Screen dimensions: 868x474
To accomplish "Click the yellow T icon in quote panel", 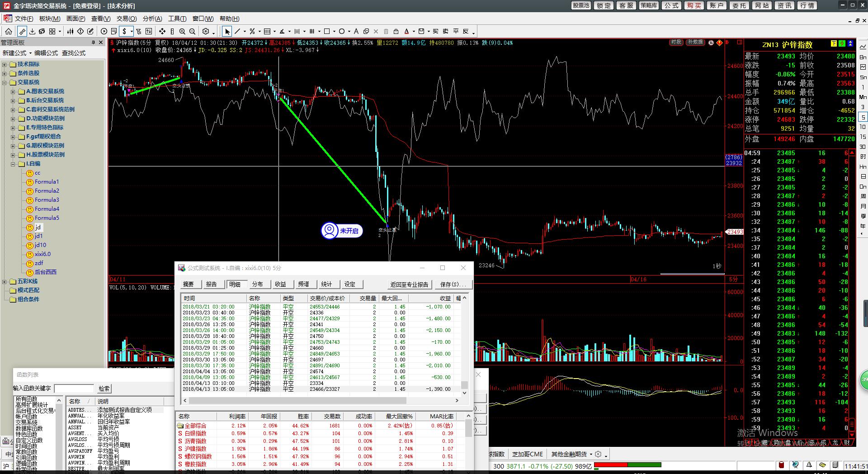I will 834,44.
